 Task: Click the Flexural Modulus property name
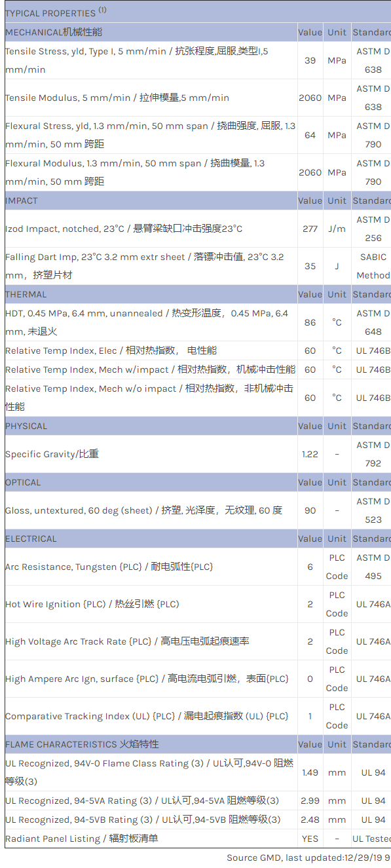(135, 172)
